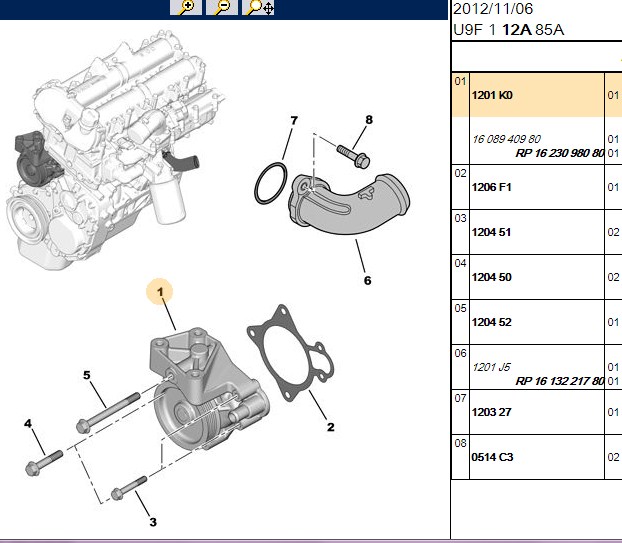This screenshot has height=543, width=622.
Task: Click the O-ring seal drawing
Action: (271, 183)
